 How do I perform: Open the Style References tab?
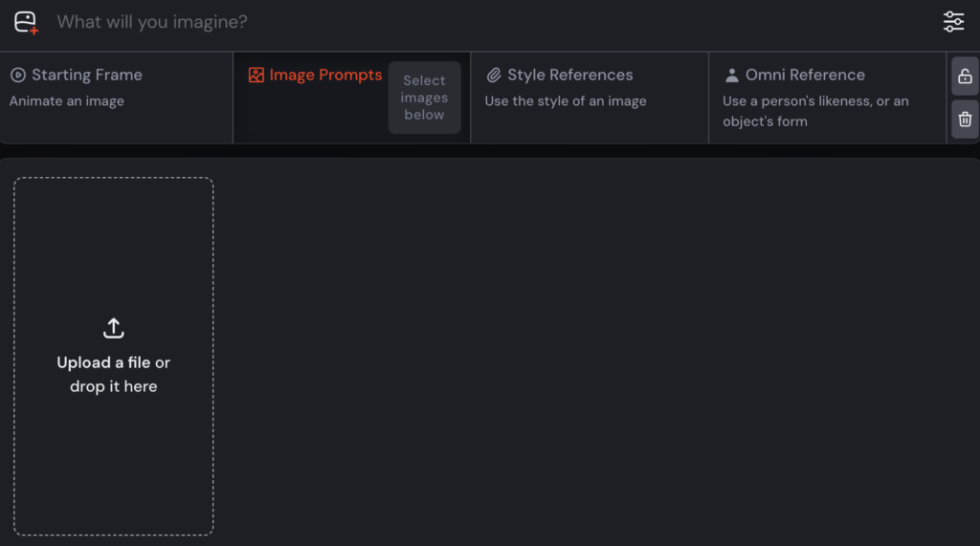[x=569, y=75]
